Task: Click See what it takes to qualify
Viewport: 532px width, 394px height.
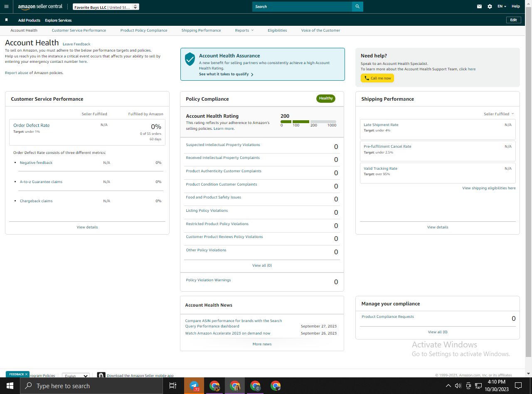Action: tap(226, 74)
